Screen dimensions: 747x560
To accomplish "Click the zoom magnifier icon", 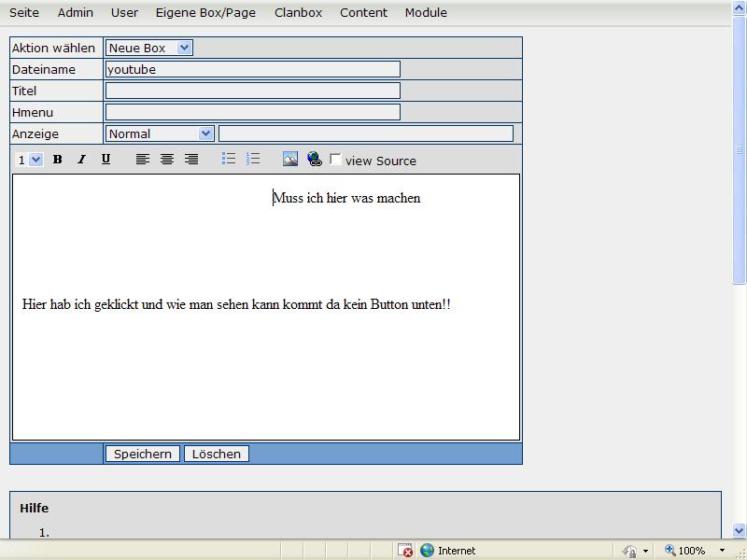I will click(x=670, y=550).
